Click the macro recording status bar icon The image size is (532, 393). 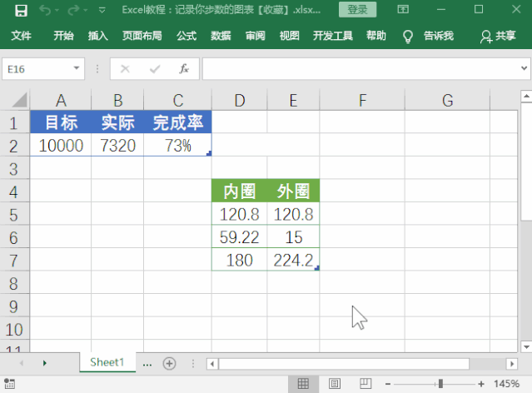(9, 384)
